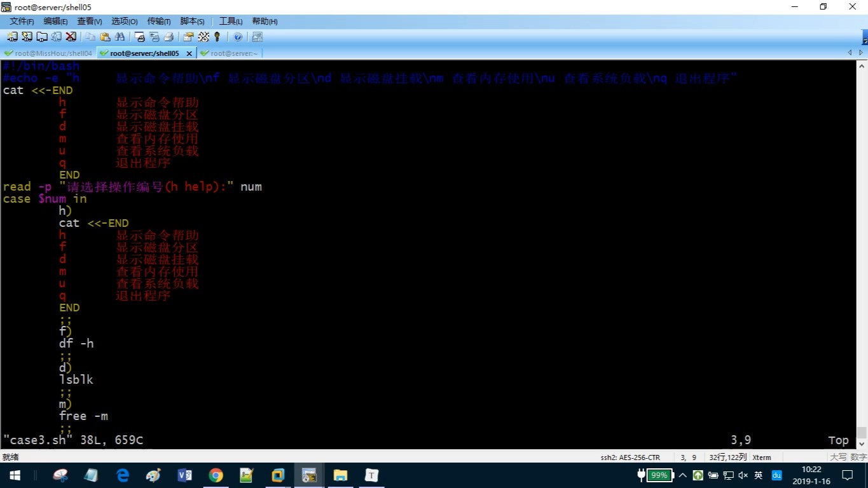The height and width of the screenshot is (488, 868).
Task: Open File Explorer from taskbar
Action: [x=340, y=475]
